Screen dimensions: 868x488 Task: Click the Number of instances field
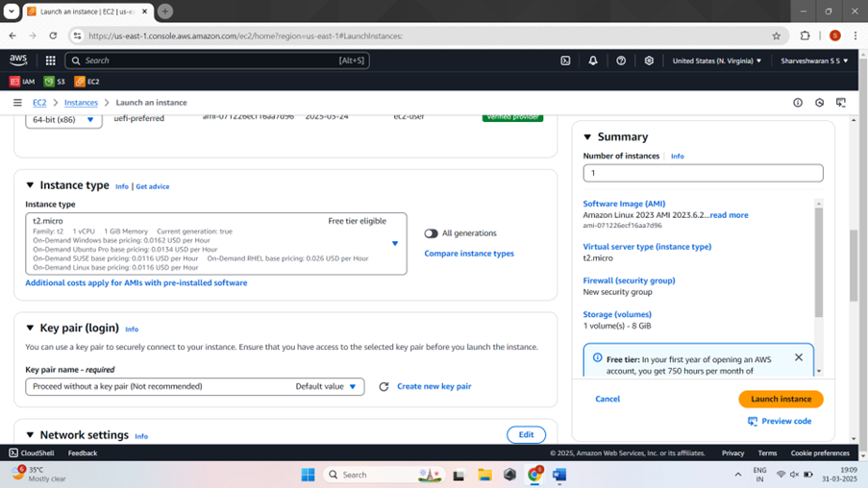click(x=703, y=173)
